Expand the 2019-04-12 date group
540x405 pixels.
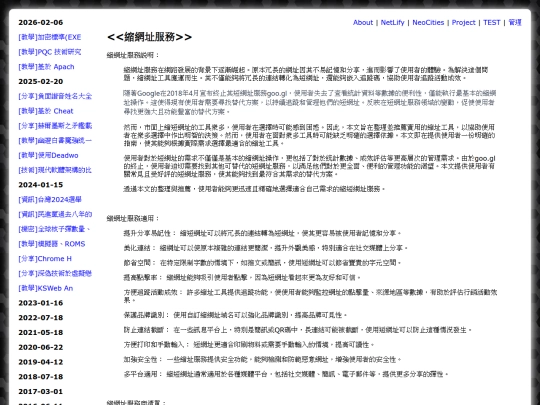point(41,362)
